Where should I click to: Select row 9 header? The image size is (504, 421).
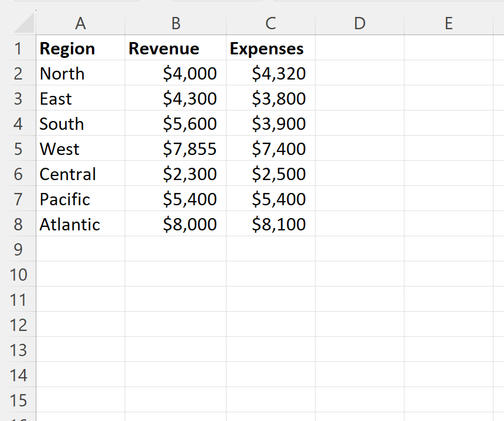point(18,249)
